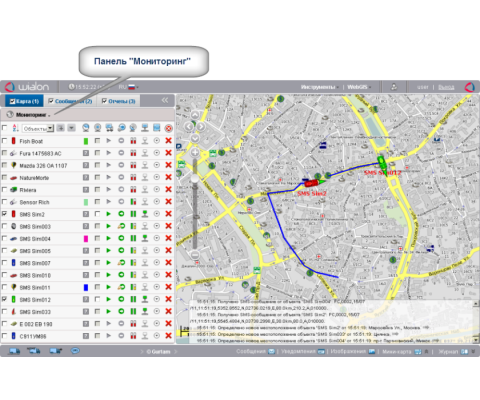The image size is (480, 400).
Task: Click the Выход logout link
Action: point(446,87)
